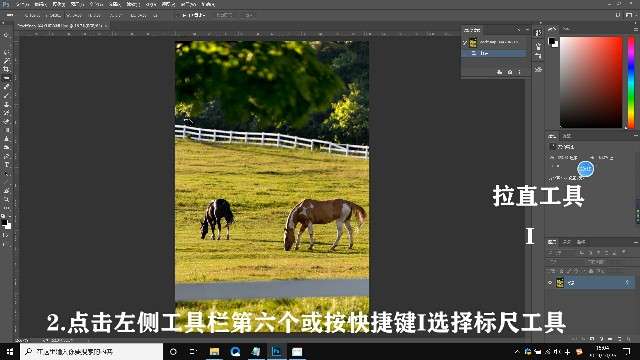Select the Horizontal Type tool
Viewport: 640px width, 360px height.
6,165
